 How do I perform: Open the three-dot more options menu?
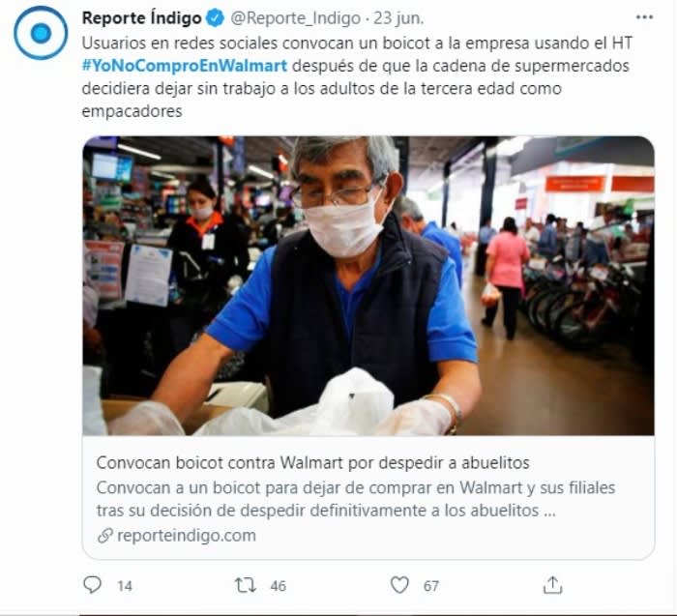tap(644, 17)
